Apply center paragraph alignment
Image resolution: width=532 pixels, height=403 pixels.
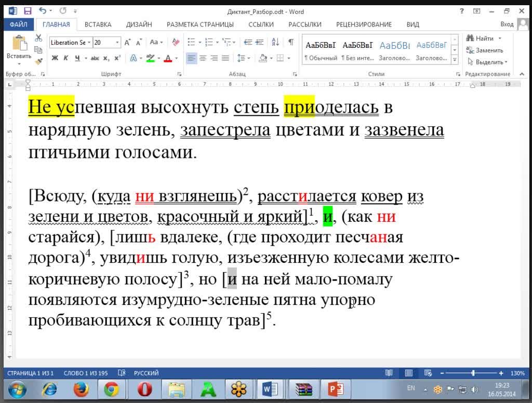(x=203, y=58)
